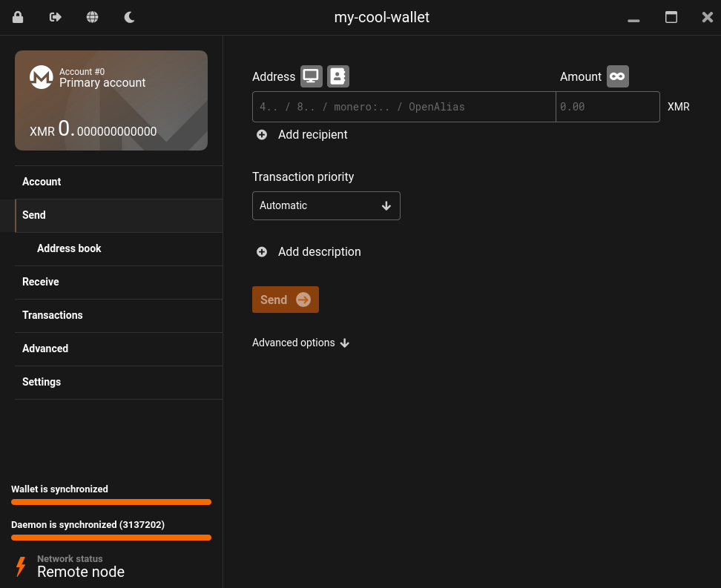
Task: Go to the Receive page
Action: [x=41, y=282]
